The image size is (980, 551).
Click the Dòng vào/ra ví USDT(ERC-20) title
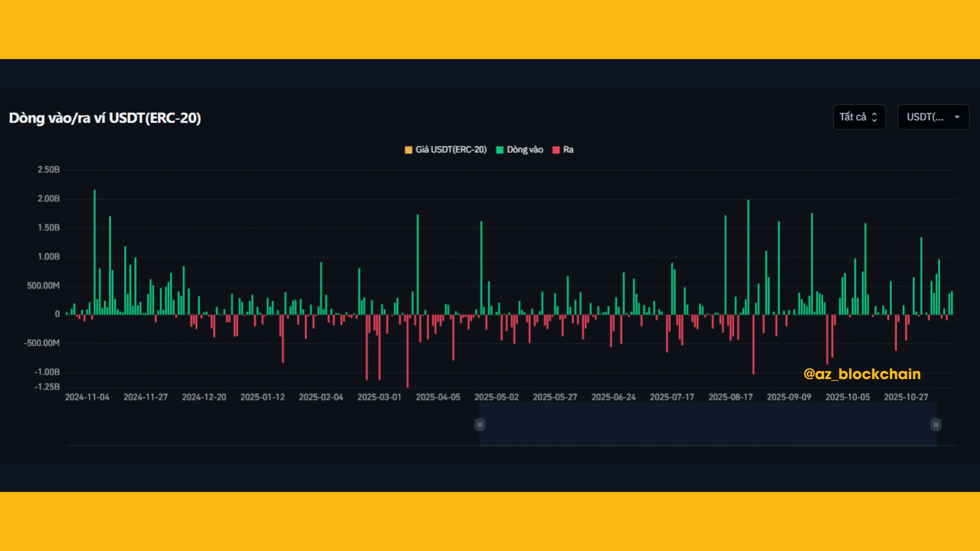click(x=105, y=118)
